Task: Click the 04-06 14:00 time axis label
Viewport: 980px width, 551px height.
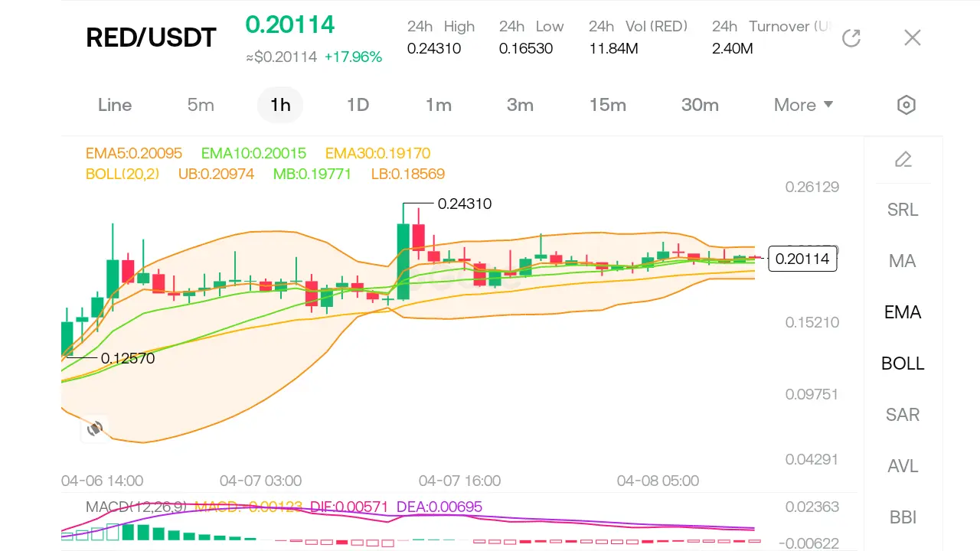Action: coord(102,481)
